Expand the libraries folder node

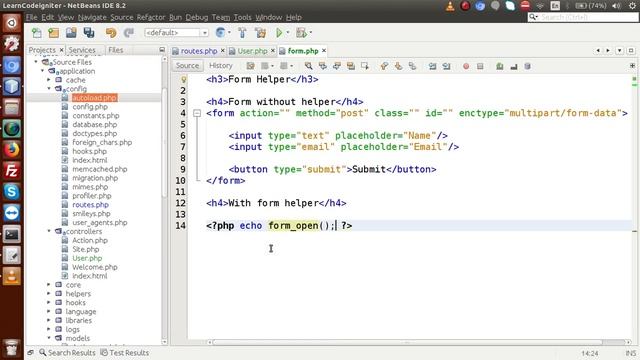[49, 320]
